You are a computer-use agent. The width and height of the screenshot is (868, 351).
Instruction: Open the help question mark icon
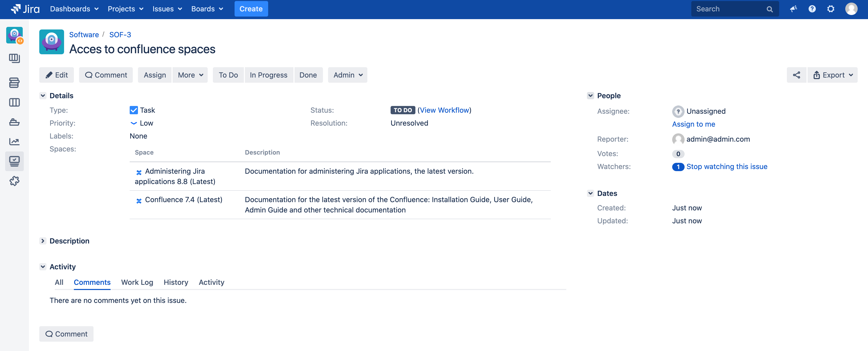point(812,9)
